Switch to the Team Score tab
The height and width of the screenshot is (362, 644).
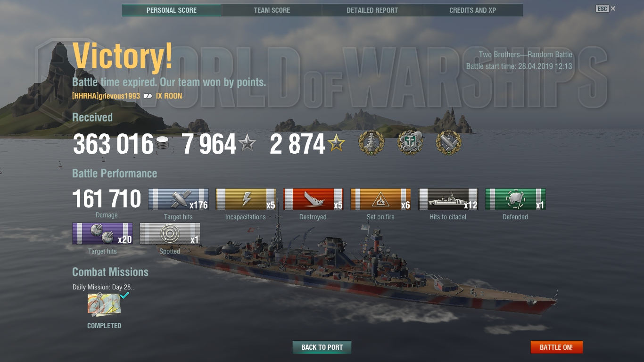(x=272, y=10)
